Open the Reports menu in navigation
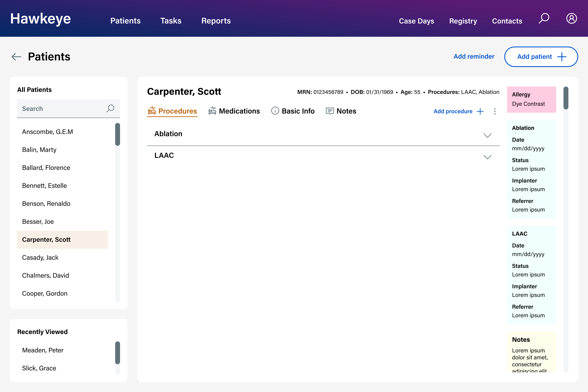588x392 pixels. pos(216,21)
